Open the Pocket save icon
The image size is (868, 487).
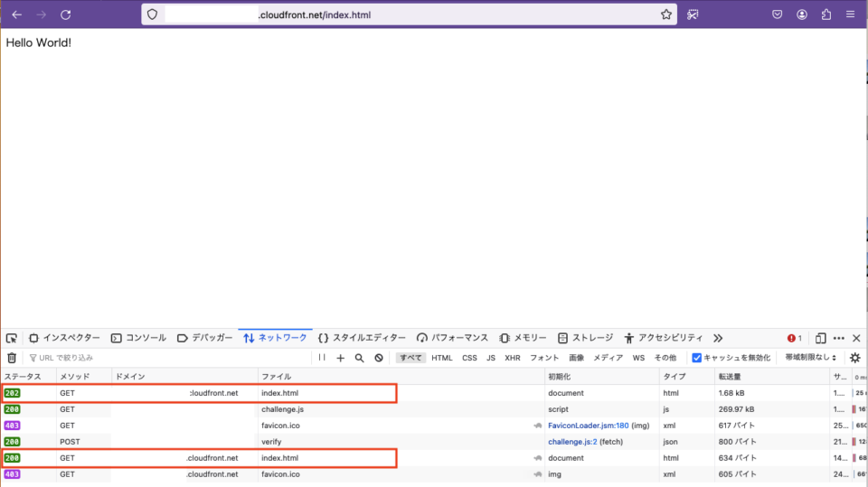coord(778,15)
